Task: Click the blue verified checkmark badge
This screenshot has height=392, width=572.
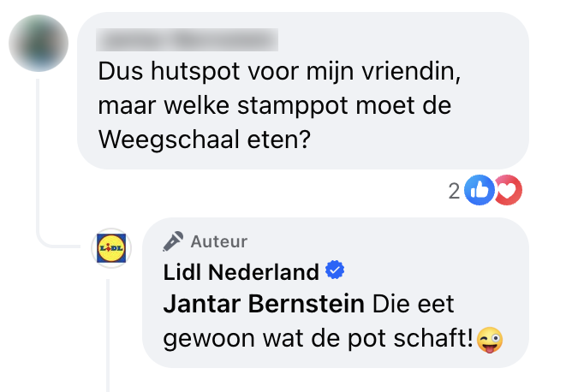Action: pos(336,272)
